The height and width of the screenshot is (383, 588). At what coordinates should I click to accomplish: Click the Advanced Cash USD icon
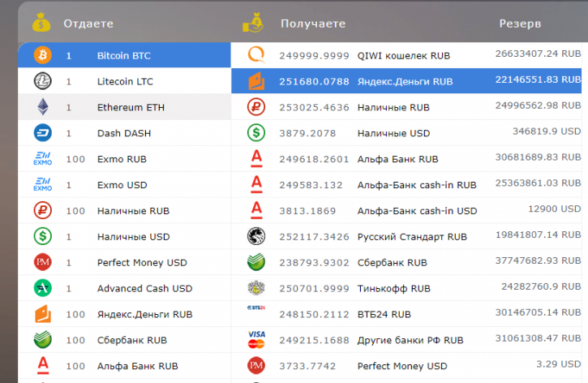pos(43,288)
